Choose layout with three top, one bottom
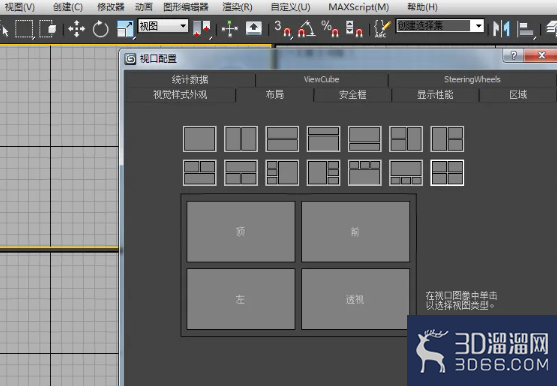This screenshot has width=557, height=386. (364, 173)
